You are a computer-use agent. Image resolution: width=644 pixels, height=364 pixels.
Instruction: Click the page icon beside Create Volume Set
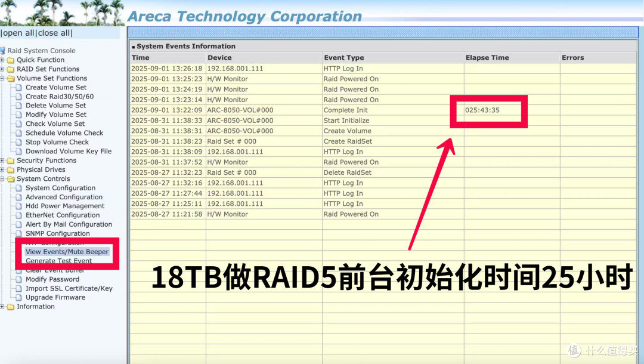tap(18, 87)
